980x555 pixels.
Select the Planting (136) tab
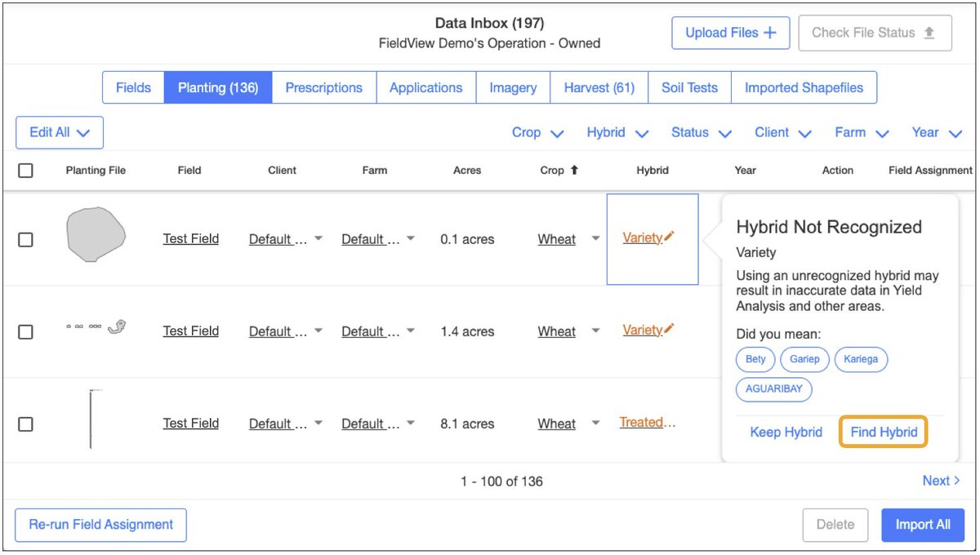218,87
